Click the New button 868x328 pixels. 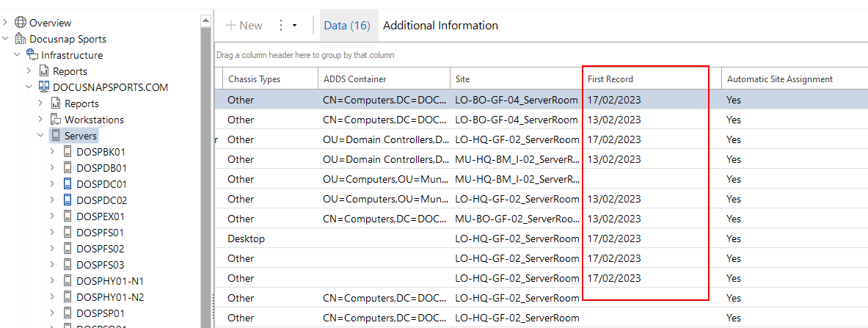tap(244, 26)
